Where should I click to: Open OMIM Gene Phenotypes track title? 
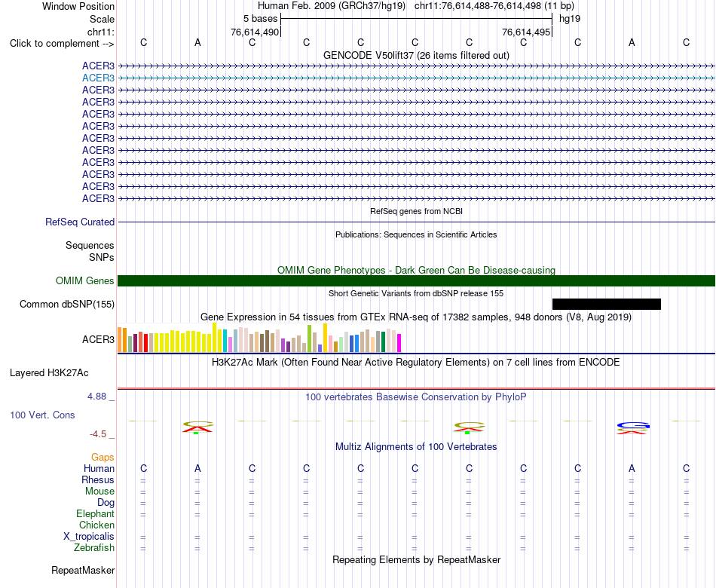(416, 270)
